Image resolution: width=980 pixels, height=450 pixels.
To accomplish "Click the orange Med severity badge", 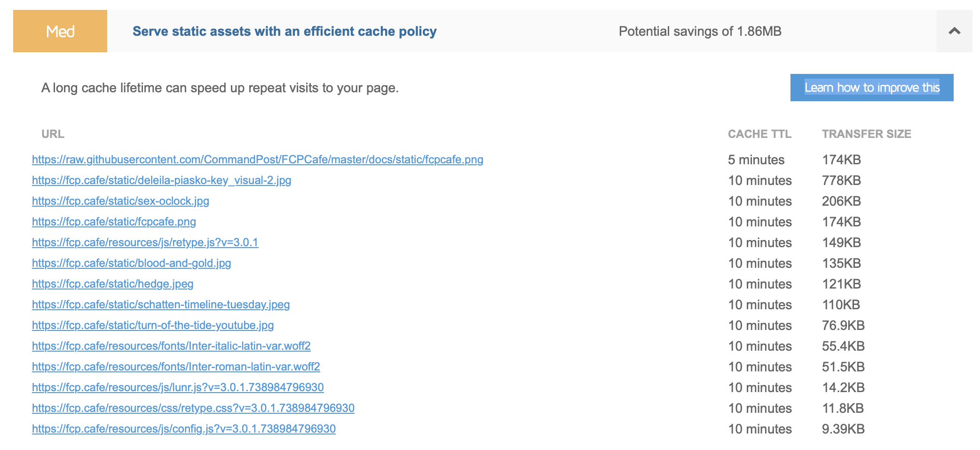I will pyautogui.click(x=60, y=31).
